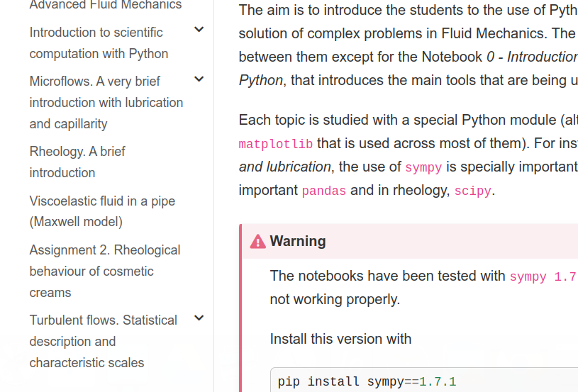The width and height of the screenshot is (578, 392).
Task: Go to Rheology. A brief introduction
Action: [77, 162]
